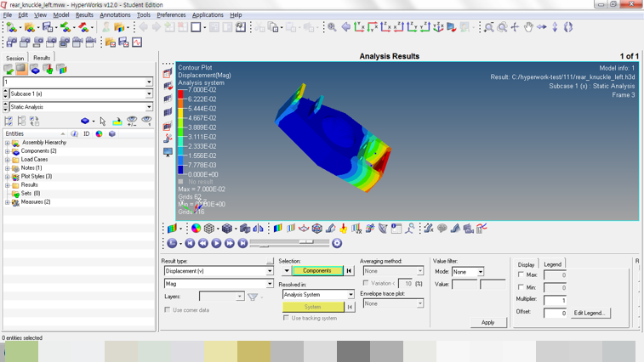This screenshot has width=644, height=362.
Task: Click the isometric view axes icon
Action: [x=439, y=27]
